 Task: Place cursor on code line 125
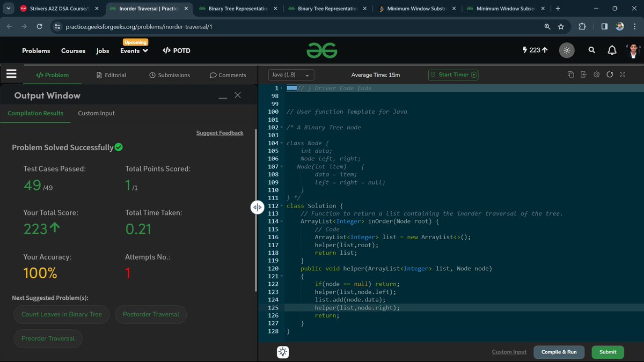[464, 308]
